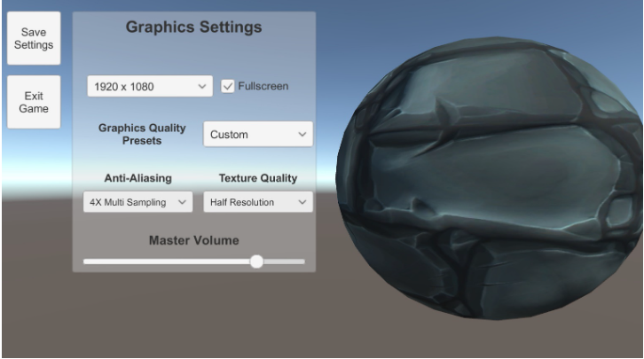
Task: Click the chevron arrow on the resolution dropdown
Action: point(201,86)
